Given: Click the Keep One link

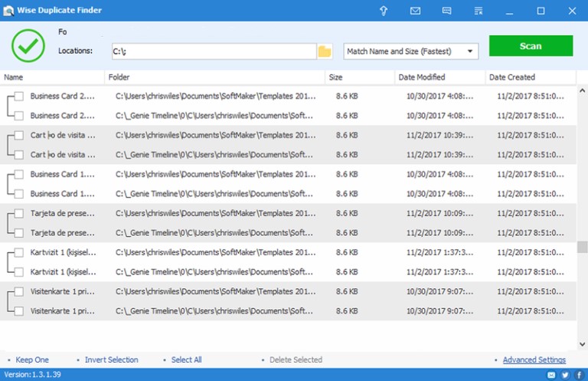Looking at the screenshot, I should coord(32,360).
